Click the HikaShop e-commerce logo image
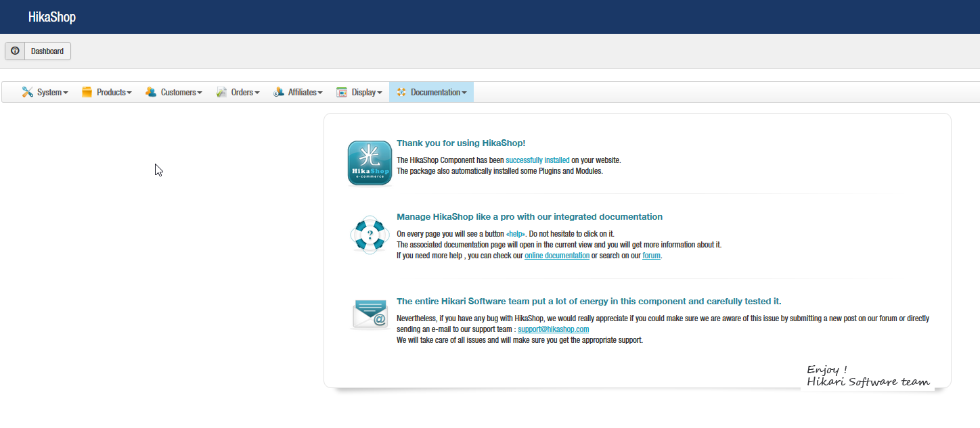 [370, 163]
